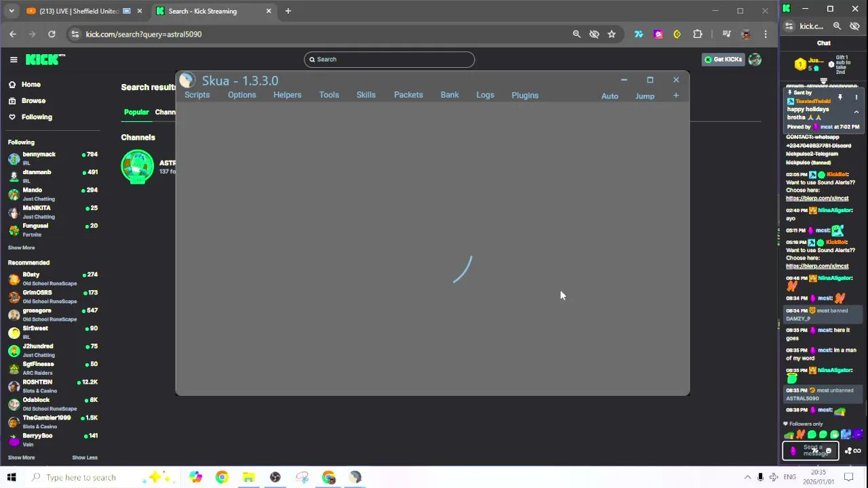
Task: Open Fungusal's channel in sidebar
Action: [53, 230]
